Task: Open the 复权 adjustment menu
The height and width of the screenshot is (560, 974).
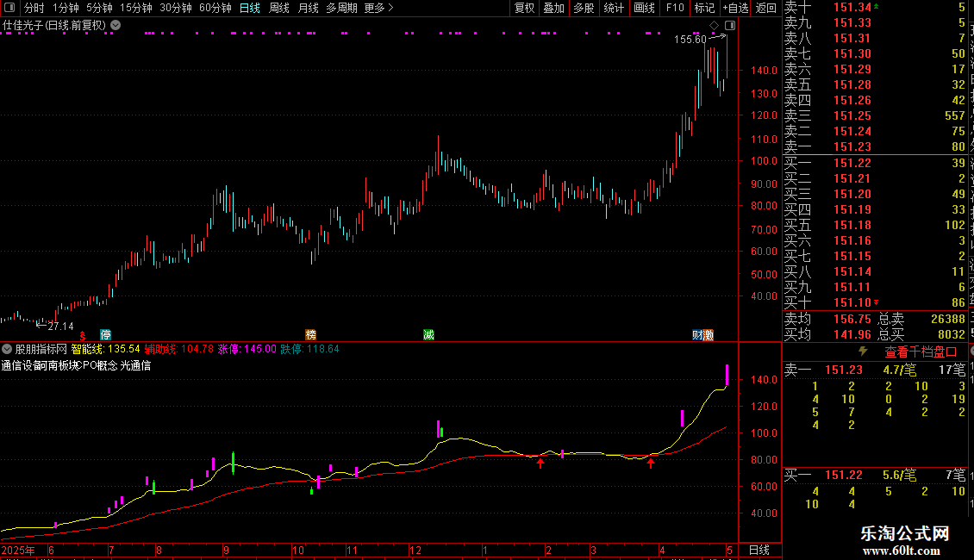Action: tap(525, 8)
